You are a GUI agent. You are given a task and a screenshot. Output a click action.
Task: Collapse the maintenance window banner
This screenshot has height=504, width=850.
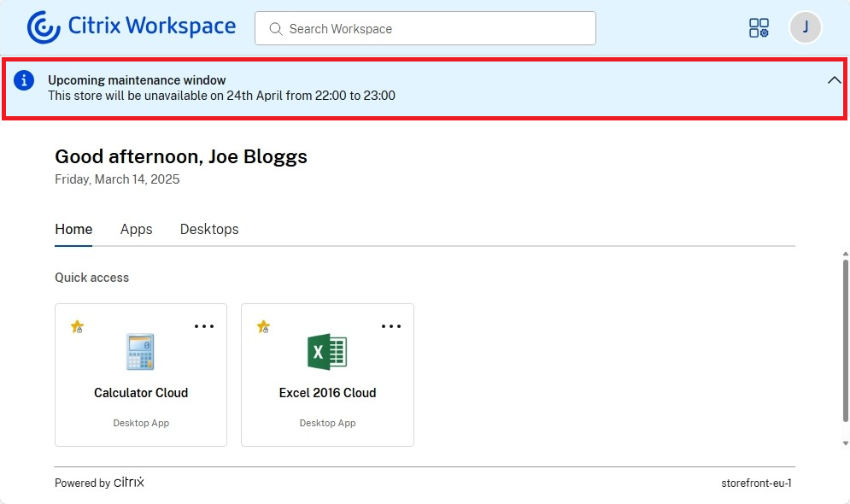(x=834, y=79)
